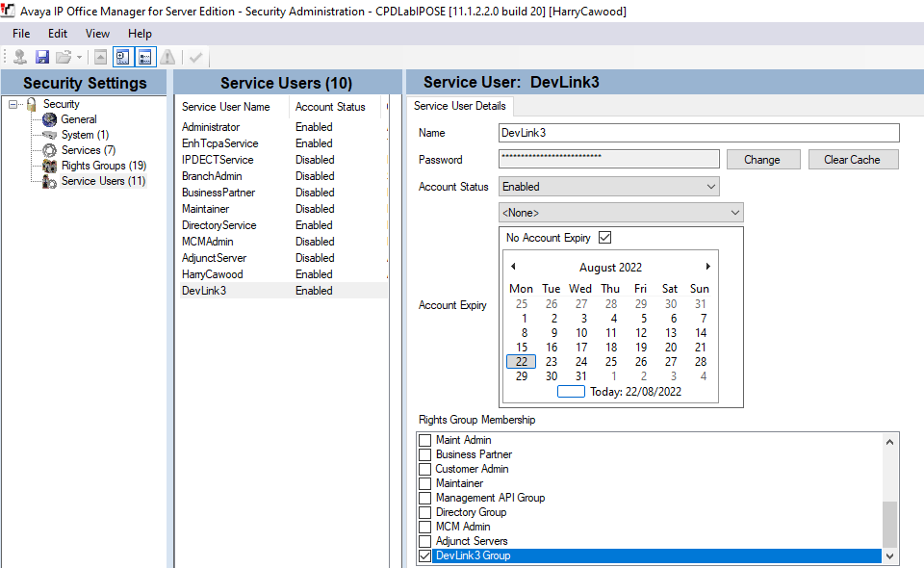The image size is (924, 568).
Task: Click the Change password button
Action: click(x=763, y=160)
